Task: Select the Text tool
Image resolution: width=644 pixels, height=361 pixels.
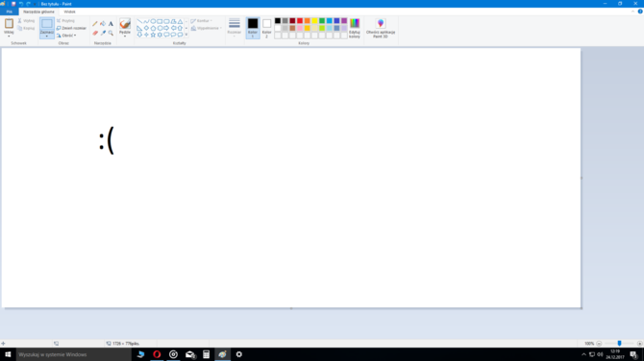Action: (111, 24)
